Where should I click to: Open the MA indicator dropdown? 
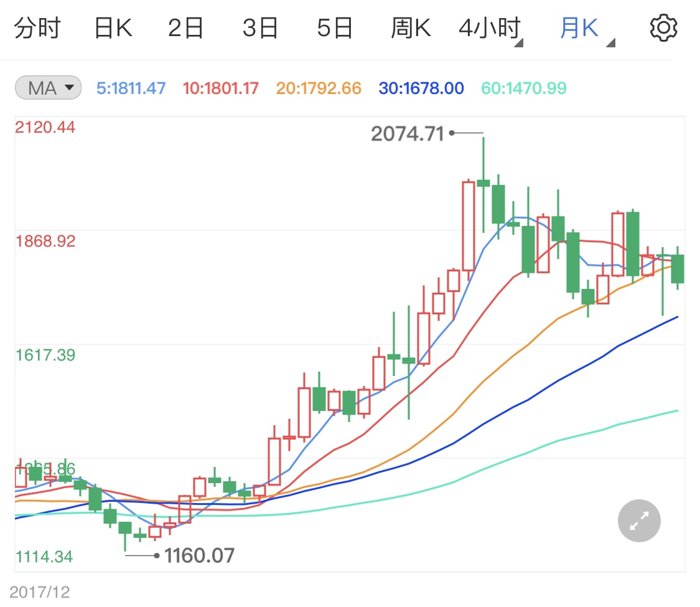(x=47, y=87)
